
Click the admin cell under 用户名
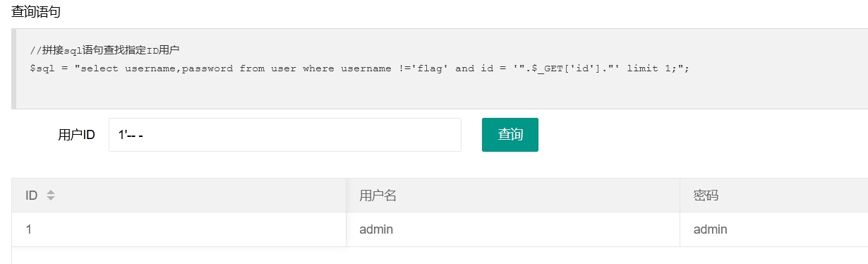[x=513, y=229]
